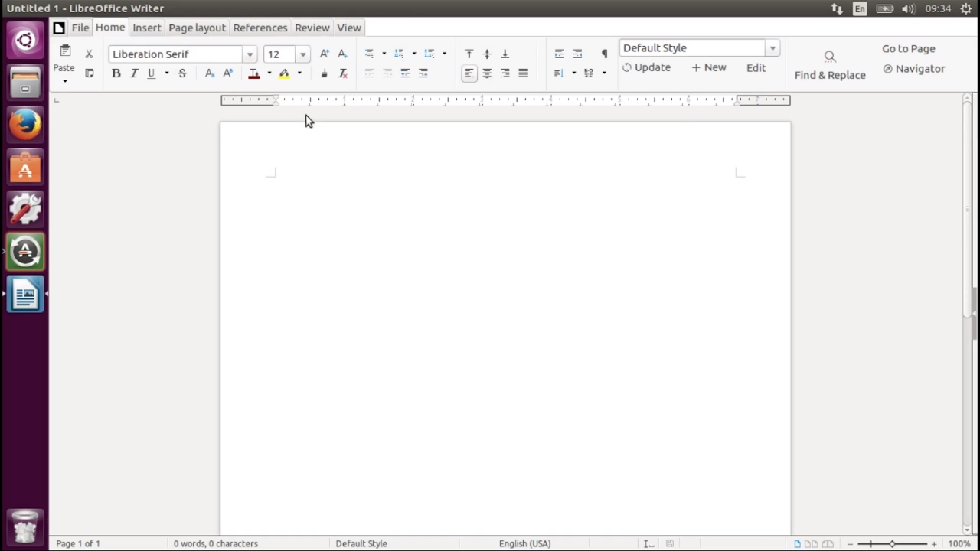The width and height of the screenshot is (980, 551).
Task: Click in the font name field
Action: [176, 54]
